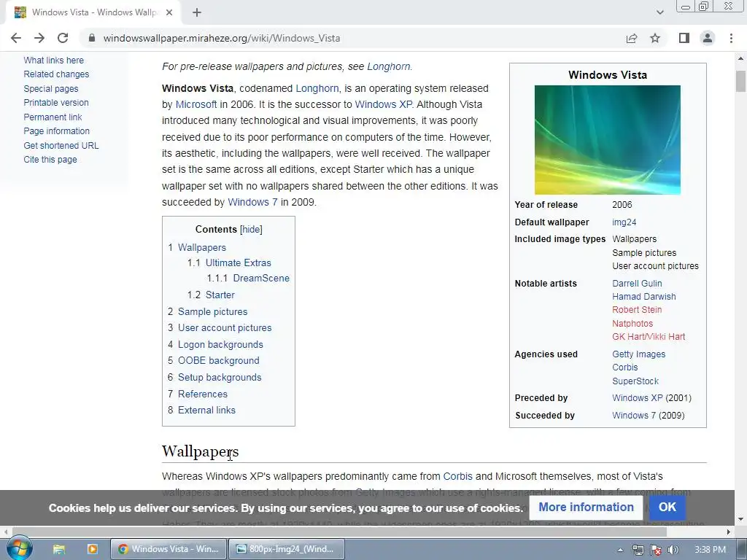
Task: Jump to Ultimate Extras section
Action: click(238, 262)
